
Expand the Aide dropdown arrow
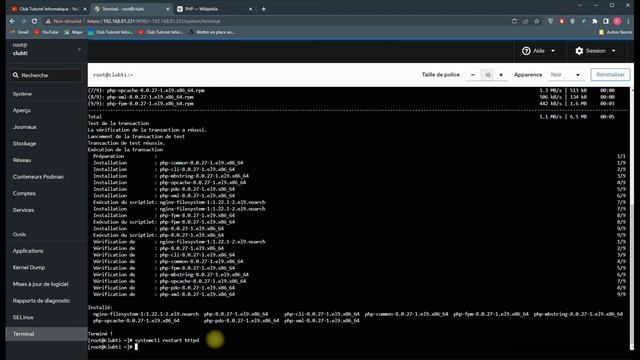click(x=553, y=51)
